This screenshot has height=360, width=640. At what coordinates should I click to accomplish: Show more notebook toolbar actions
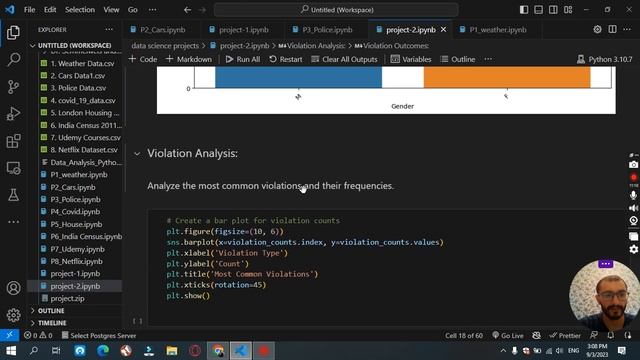coord(488,59)
